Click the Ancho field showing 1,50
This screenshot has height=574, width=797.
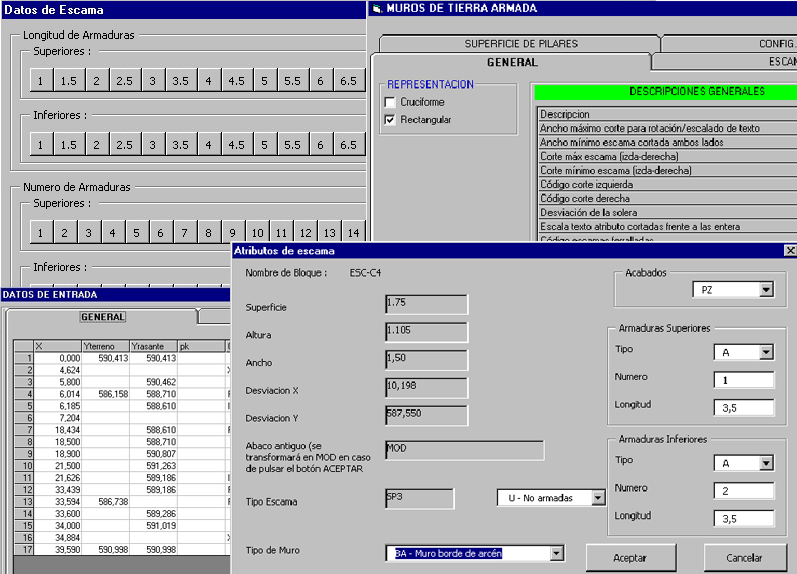point(426,359)
